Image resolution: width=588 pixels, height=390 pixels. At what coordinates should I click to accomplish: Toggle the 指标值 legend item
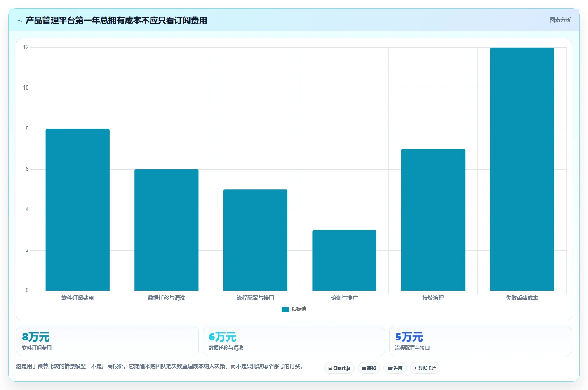pos(294,309)
